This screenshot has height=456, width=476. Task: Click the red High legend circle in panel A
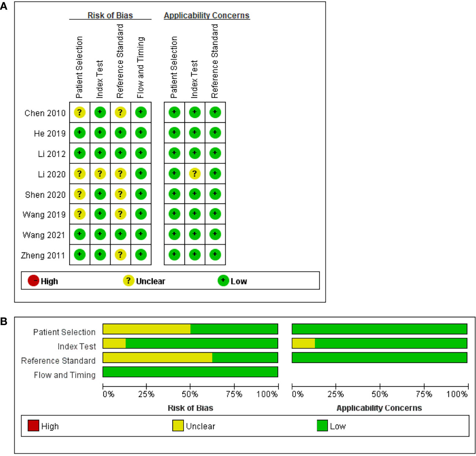point(33,281)
